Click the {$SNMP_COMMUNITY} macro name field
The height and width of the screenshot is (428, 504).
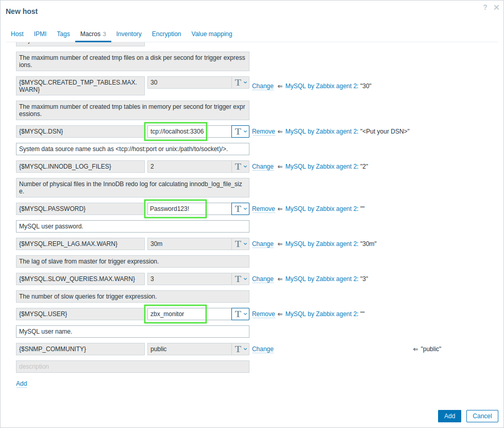(x=80, y=349)
